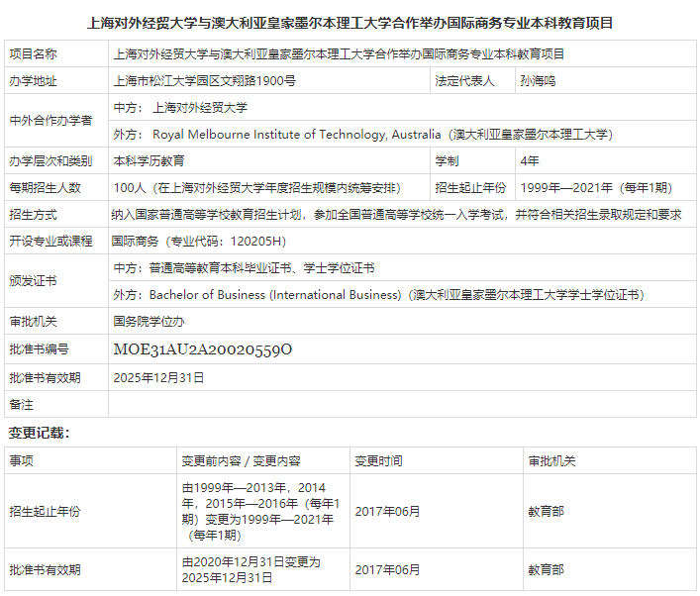This screenshot has width=700, height=596.
Task: Click 2017年06月 in the 招生起止年份 row
Action: click(x=387, y=511)
